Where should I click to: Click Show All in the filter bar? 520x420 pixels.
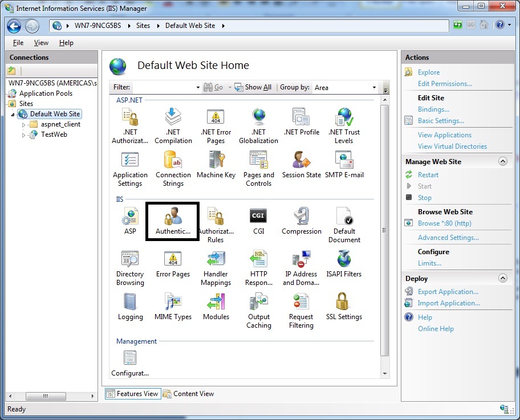pyautogui.click(x=253, y=87)
